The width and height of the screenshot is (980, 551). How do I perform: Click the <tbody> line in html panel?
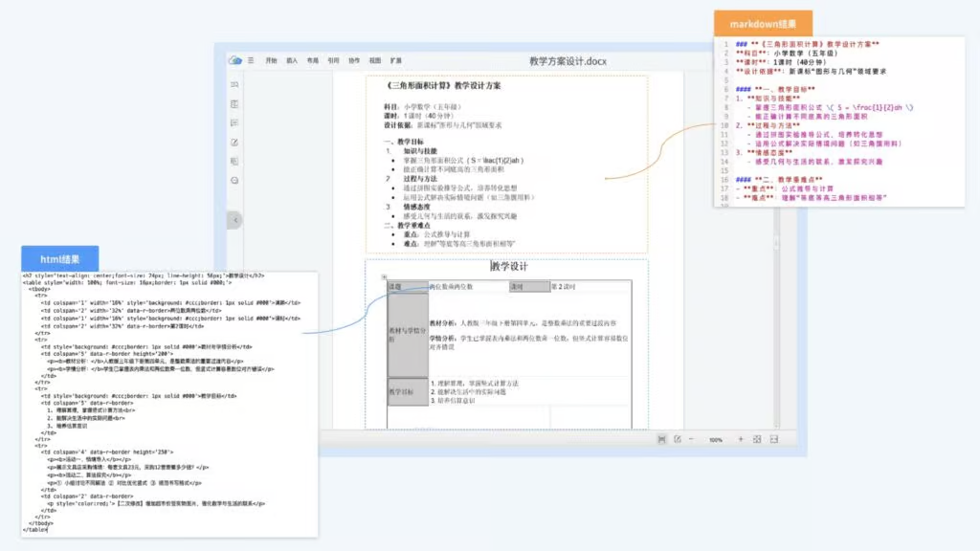[x=40, y=289]
